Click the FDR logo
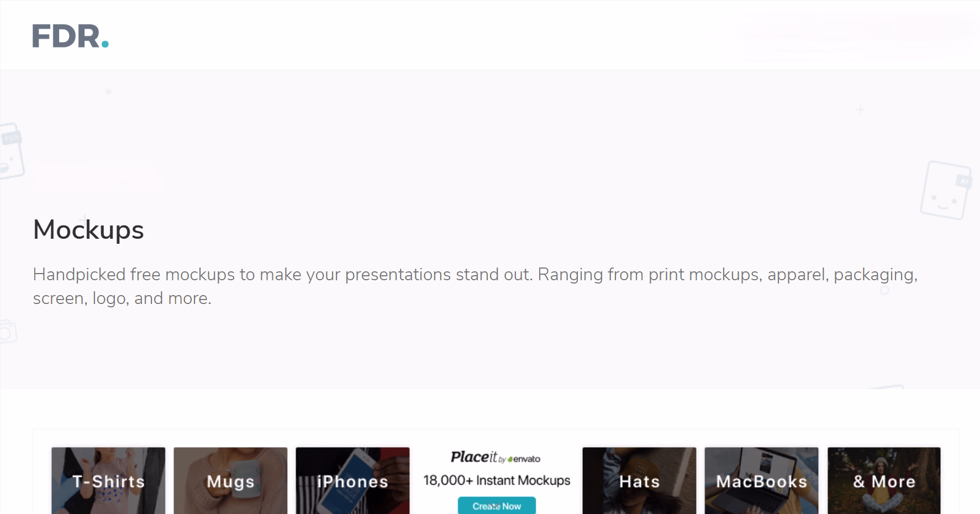 tap(69, 35)
